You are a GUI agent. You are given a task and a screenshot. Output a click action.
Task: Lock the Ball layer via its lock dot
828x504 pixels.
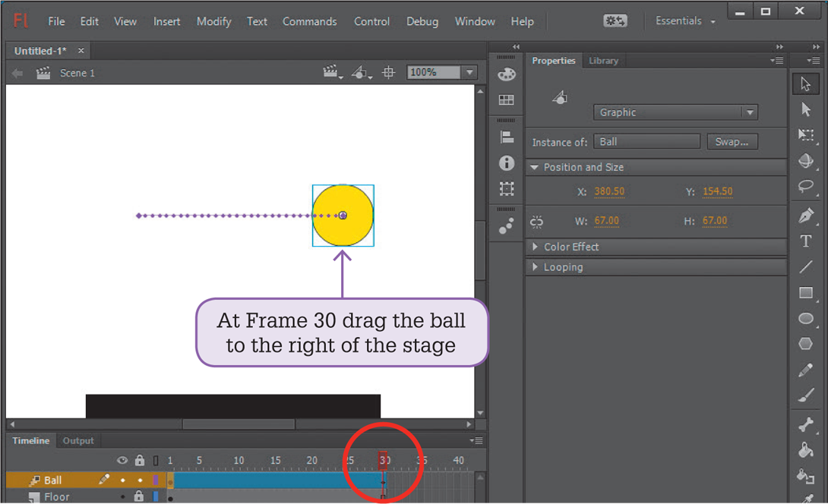tap(140, 480)
